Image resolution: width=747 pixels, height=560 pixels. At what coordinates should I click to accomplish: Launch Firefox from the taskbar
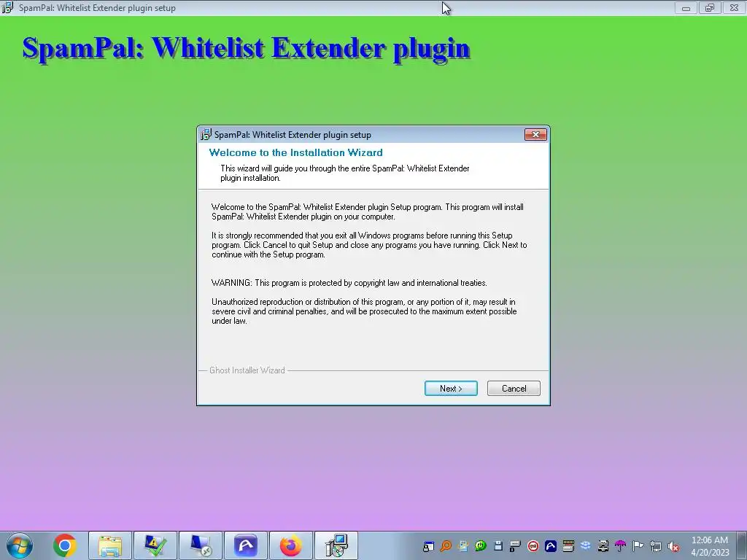point(291,545)
